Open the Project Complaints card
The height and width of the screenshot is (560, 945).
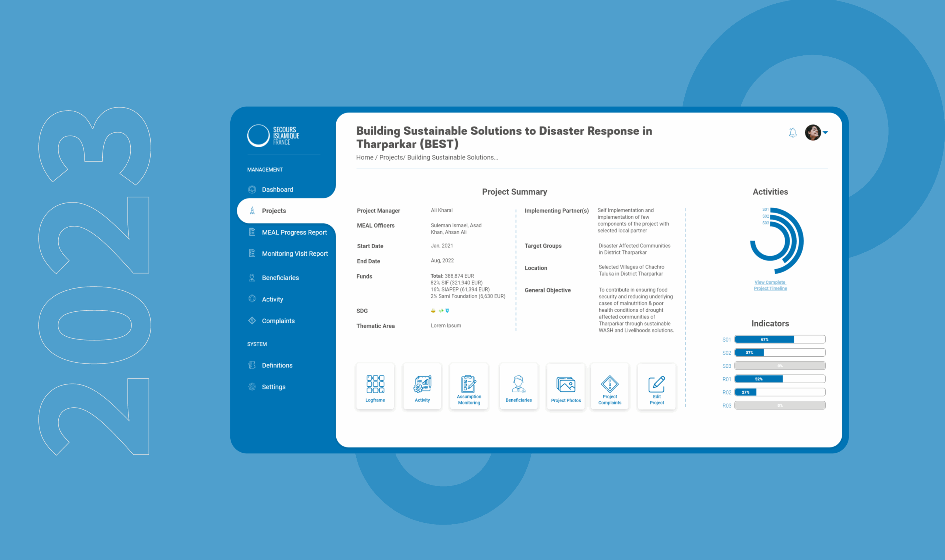[609, 386]
